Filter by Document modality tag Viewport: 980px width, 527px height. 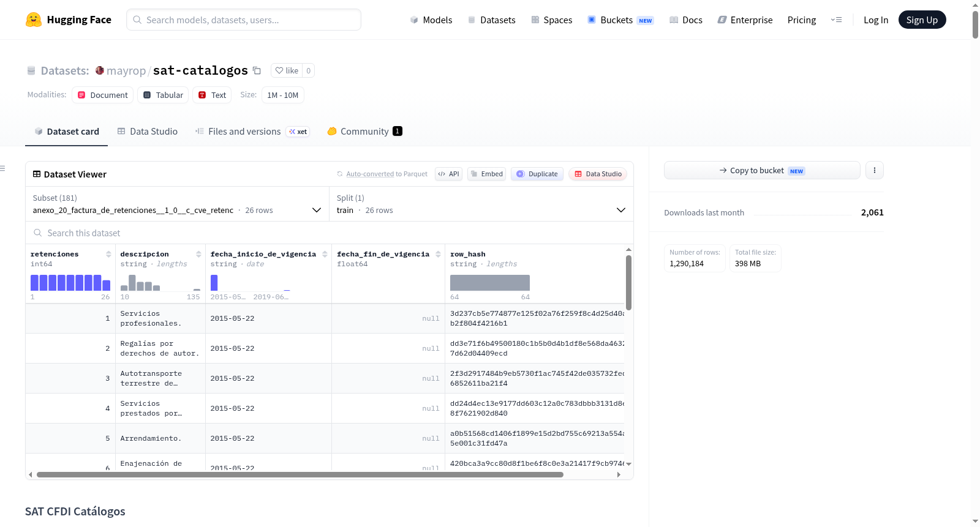(x=103, y=95)
